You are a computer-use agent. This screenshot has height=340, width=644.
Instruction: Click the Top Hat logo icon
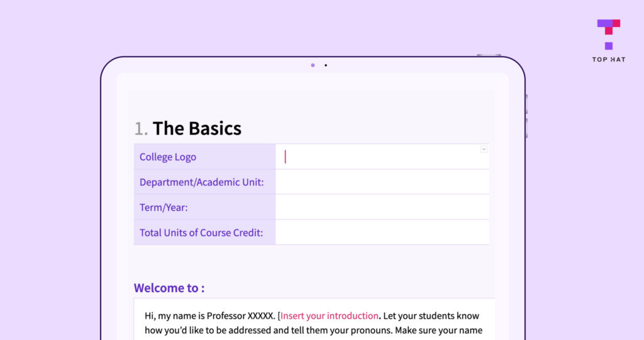[608, 35]
